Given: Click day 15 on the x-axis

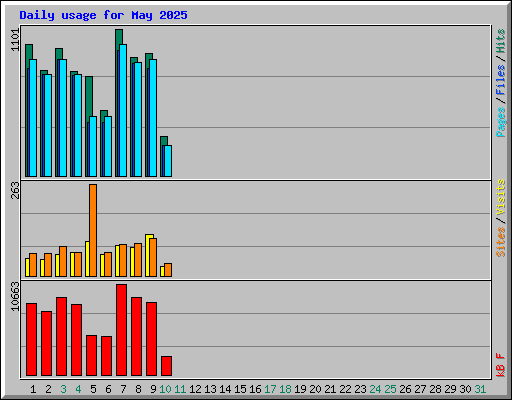Looking at the screenshot, I should point(240,389).
